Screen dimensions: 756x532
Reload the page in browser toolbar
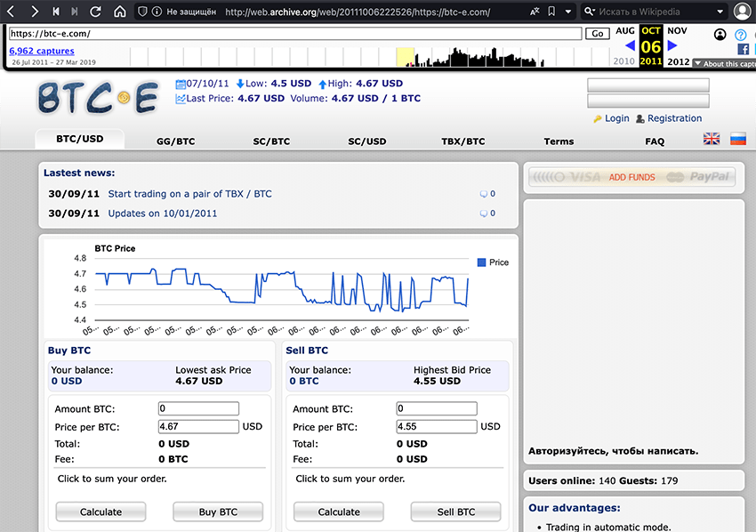[x=97, y=12]
